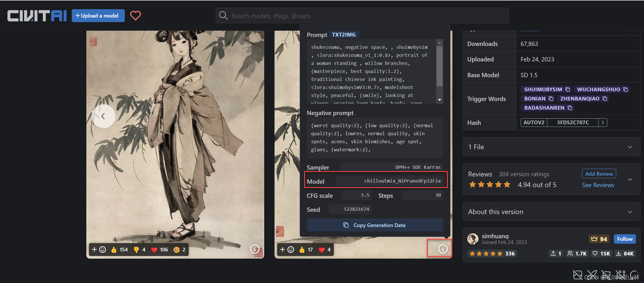644x283 pixels.
Task: Click downloads count 84K badge
Action: (625, 253)
